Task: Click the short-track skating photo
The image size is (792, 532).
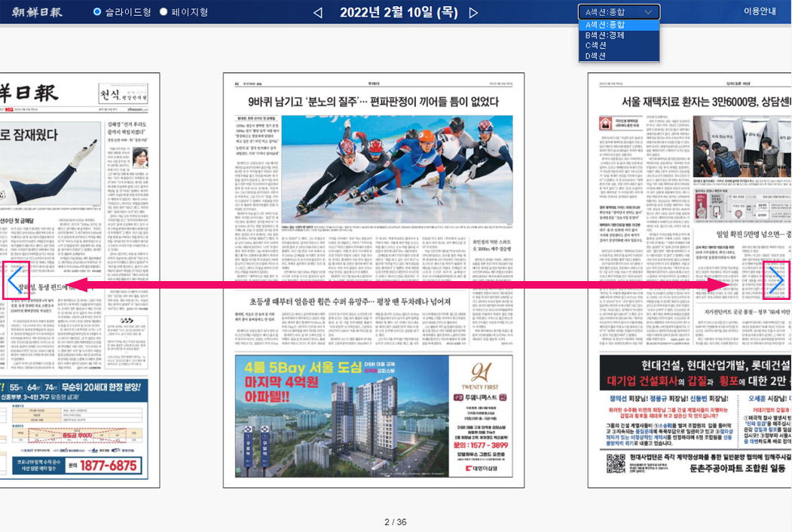Action: [x=397, y=170]
